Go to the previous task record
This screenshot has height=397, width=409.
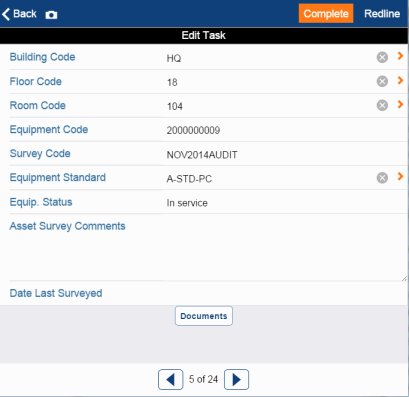pyautogui.click(x=170, y=379)
